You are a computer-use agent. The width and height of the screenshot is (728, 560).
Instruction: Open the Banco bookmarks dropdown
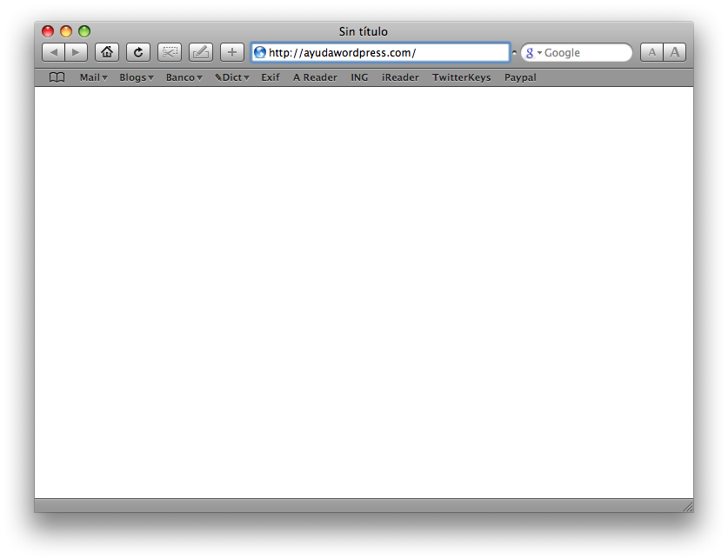tap(184, 77)
